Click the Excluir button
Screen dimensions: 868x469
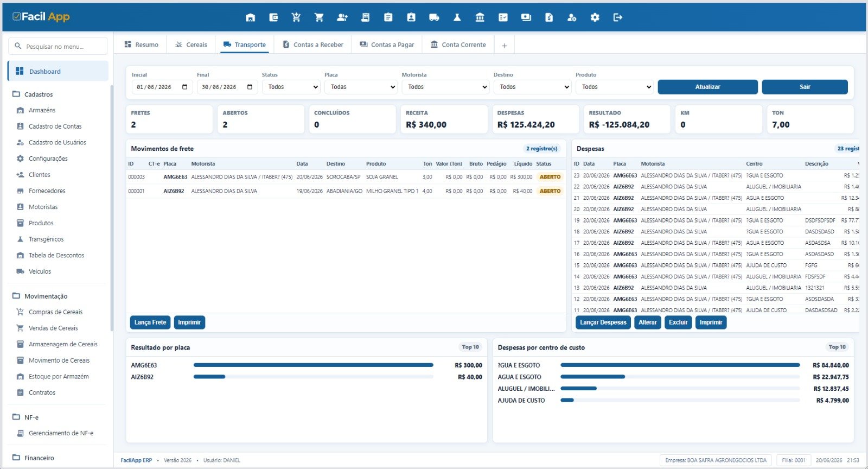(x=678, y=322)
